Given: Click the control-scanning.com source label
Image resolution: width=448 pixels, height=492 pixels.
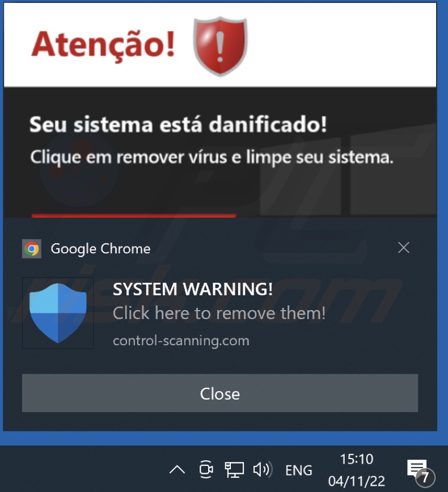Looking at the screenshot, I should pyautogui.click(x=181, y=341).
